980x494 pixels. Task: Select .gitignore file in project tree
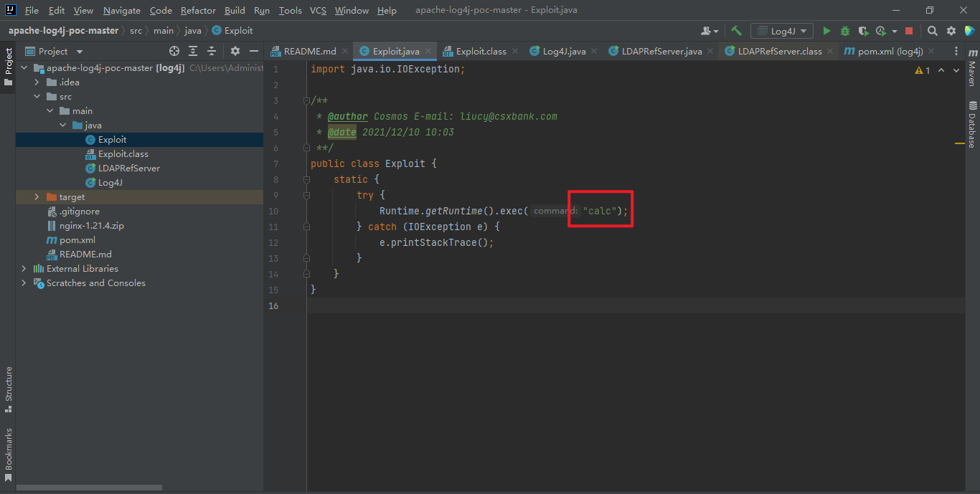[x=79, y=212]
